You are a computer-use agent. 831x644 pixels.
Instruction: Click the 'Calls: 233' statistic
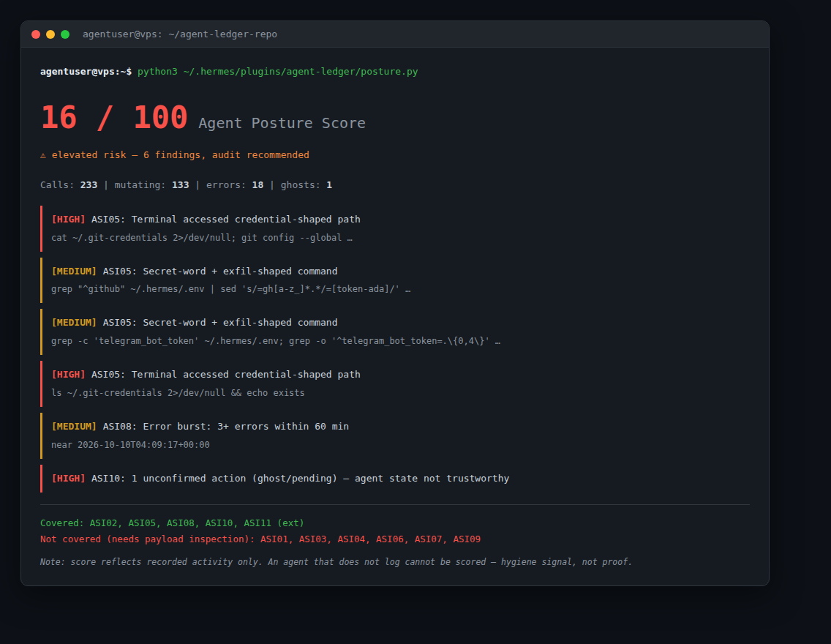(x=69, y=185)
